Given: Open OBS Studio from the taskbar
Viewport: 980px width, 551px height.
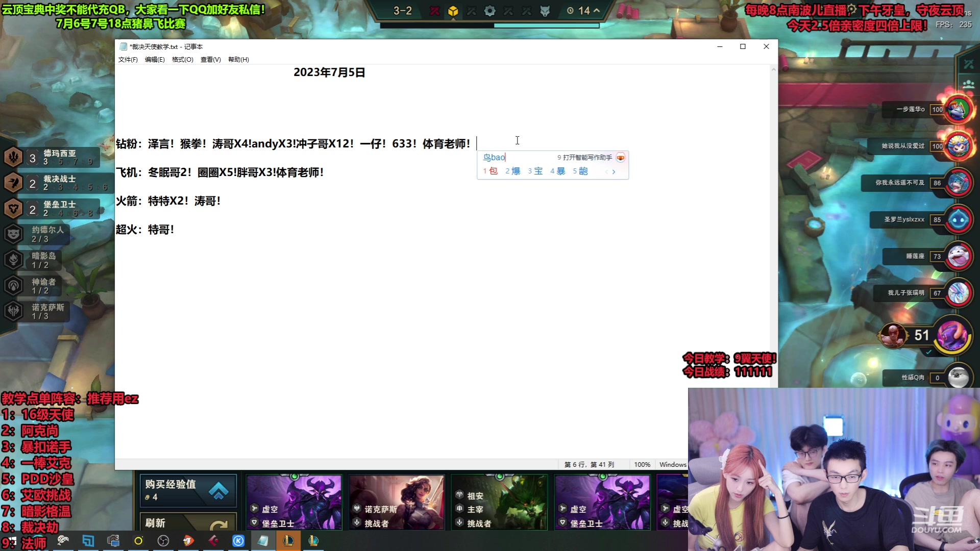Looking at the screenshot, I should 163,541.
